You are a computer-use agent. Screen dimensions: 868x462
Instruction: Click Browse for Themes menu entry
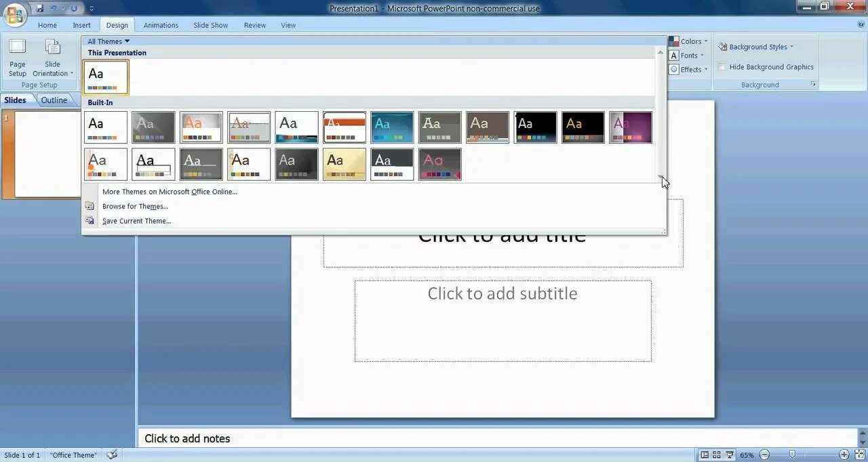click(135, 207)
